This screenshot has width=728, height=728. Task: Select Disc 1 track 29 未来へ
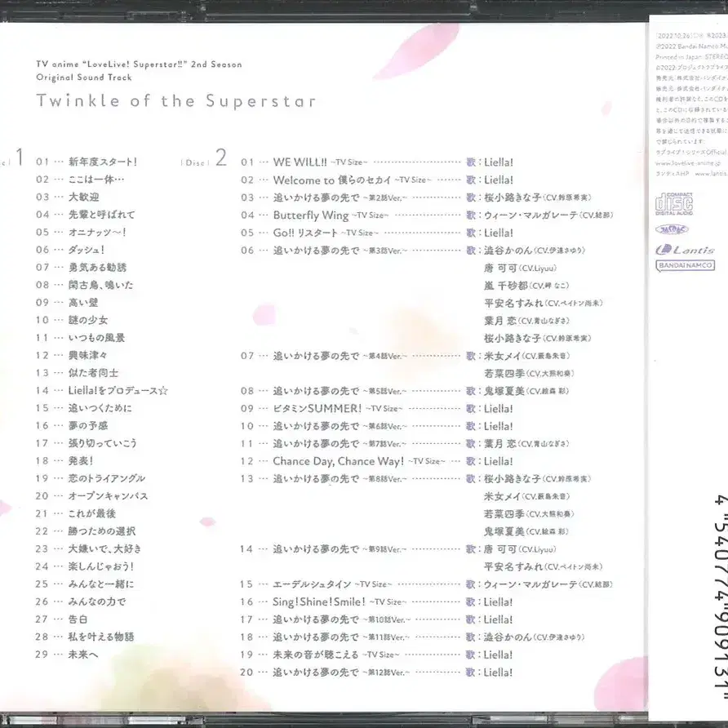point(67,655)
